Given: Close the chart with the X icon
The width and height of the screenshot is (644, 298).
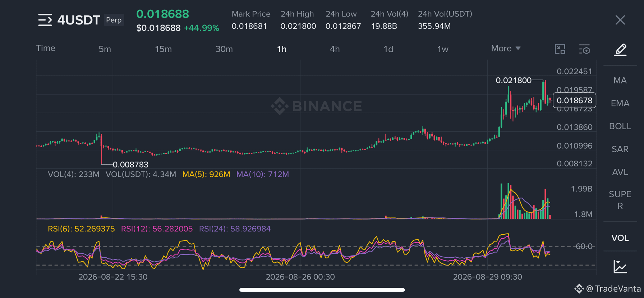Looking at the screenshot, I should (620, 20).
